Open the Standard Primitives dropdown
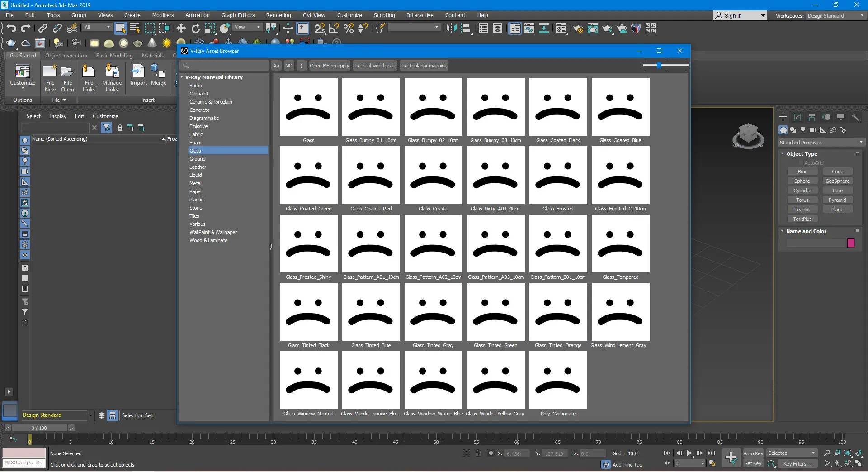Screen dimensions: 868x472 821,143
